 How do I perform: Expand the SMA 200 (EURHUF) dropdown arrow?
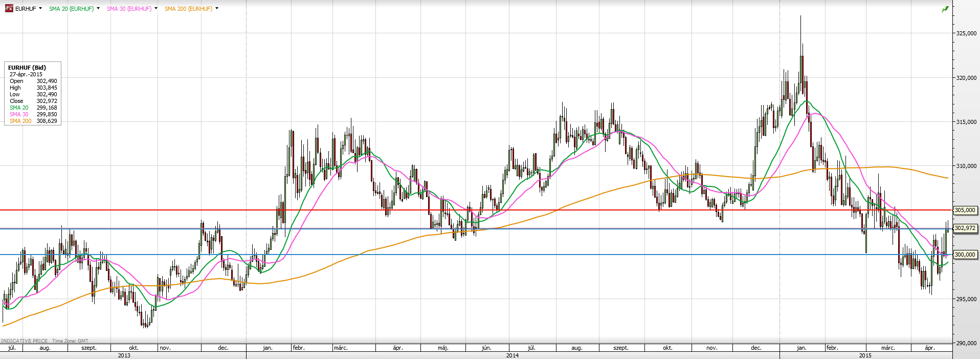(217, 9)
